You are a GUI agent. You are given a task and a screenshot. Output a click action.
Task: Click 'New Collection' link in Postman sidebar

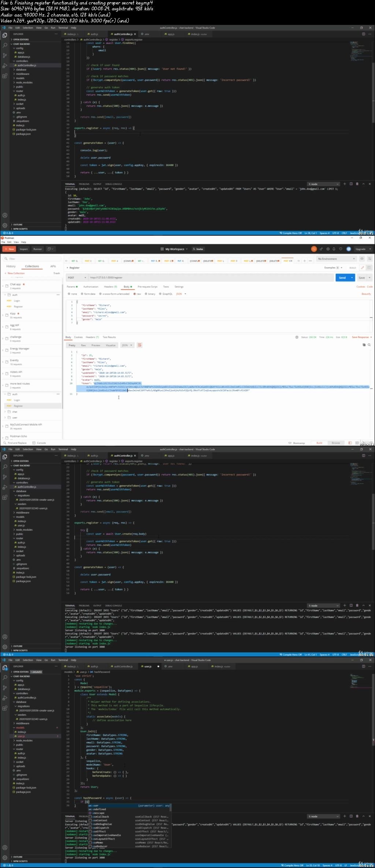[x=15, y=273]
